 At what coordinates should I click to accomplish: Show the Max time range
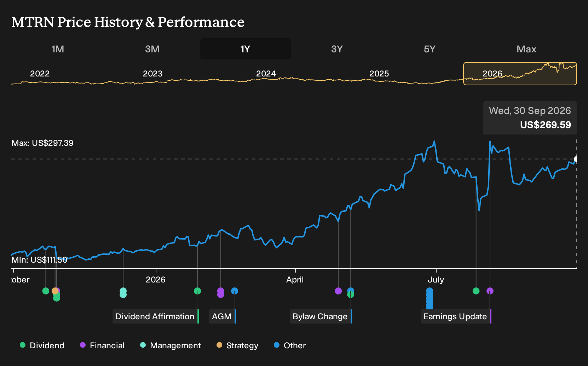[x=526, y=49]
